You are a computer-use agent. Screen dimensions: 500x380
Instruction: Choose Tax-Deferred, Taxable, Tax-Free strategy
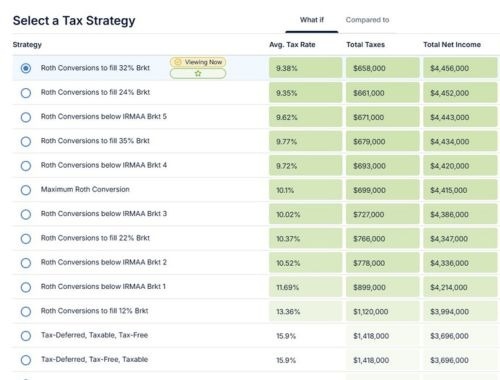point(26,336)
